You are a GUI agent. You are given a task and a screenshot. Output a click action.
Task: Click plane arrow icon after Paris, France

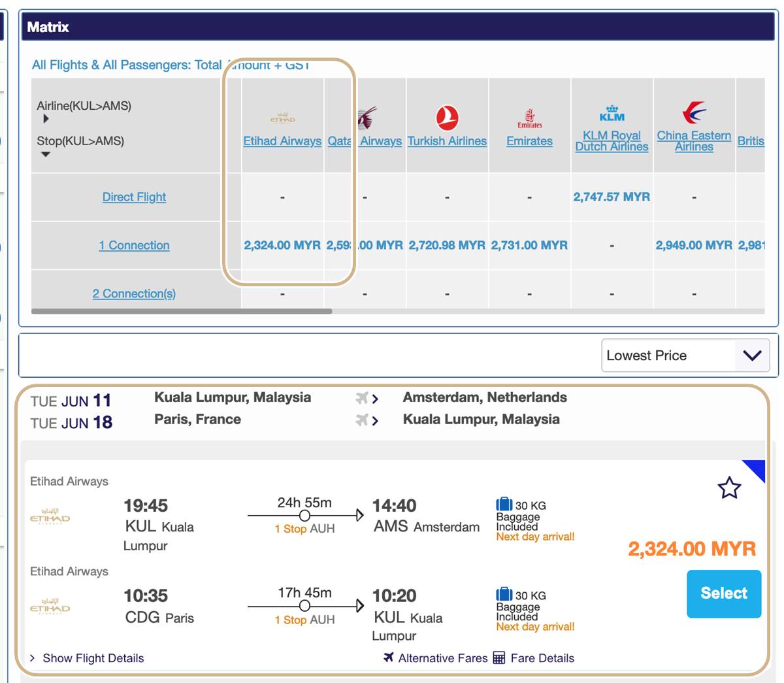coord(367,420)
